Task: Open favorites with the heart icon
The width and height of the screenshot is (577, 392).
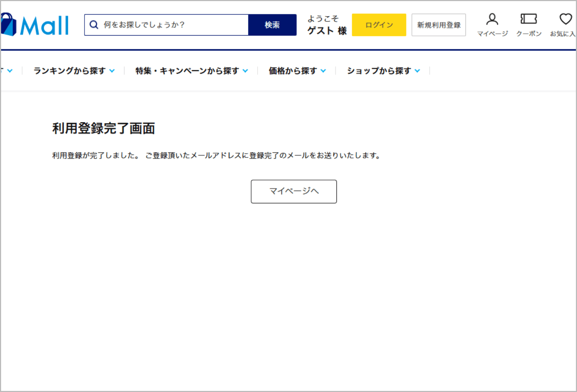Action: pos(565,19)
